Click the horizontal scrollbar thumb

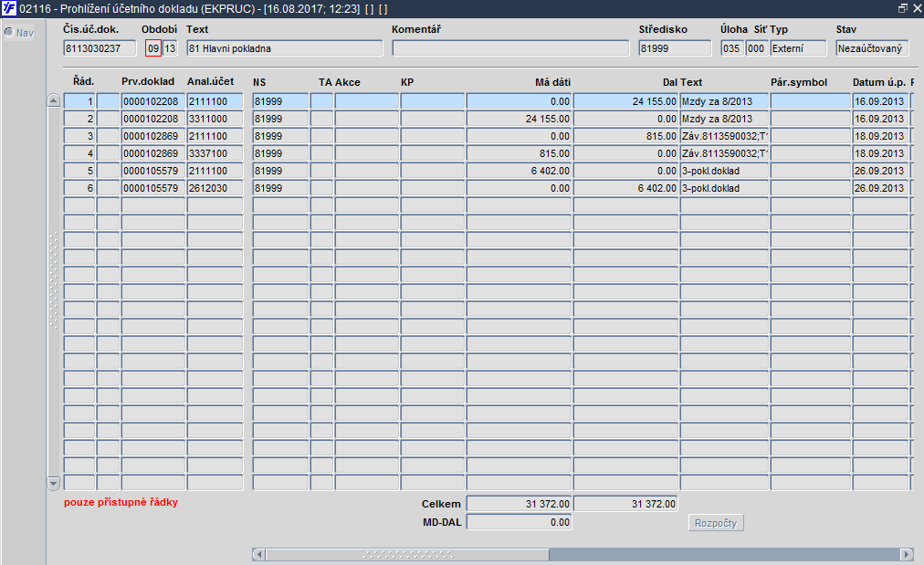pyautogui.click(x=407, y=554)
